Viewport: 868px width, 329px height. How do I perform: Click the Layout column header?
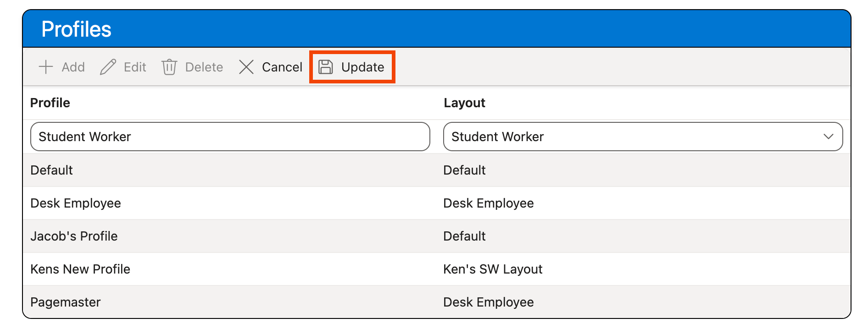[x=464, y=103]
